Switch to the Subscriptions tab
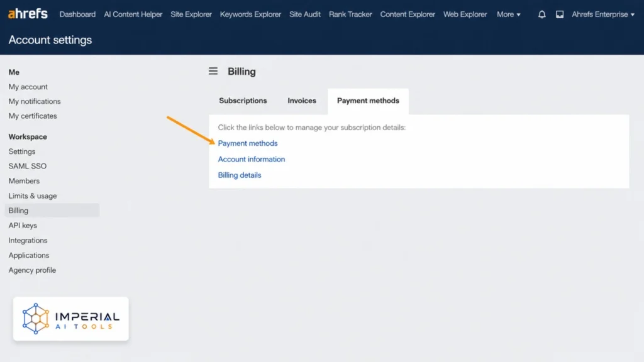The height and width of the screenshot is (362, 644). tap(243, 101)
